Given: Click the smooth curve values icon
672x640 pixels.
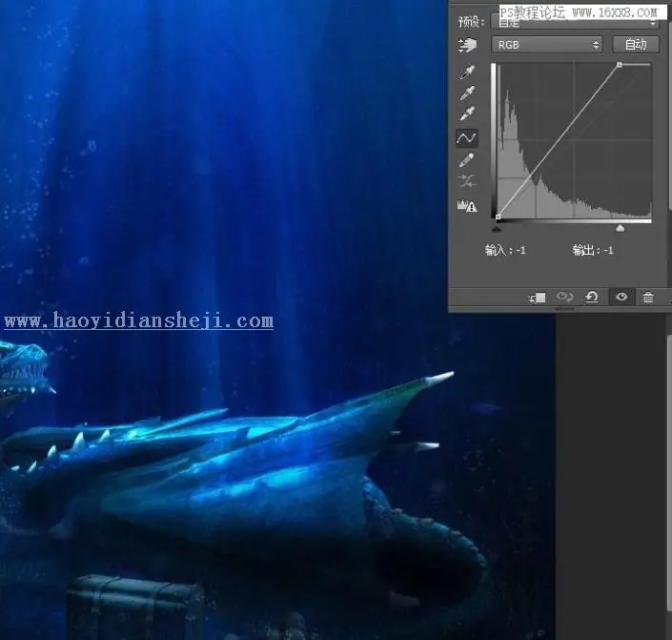Looking at the screenshot, I should point(467,181).
